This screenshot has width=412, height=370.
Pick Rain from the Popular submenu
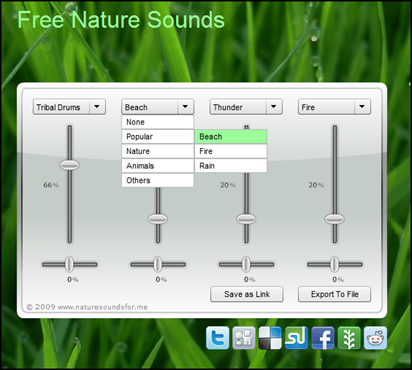tap(231, 166)
